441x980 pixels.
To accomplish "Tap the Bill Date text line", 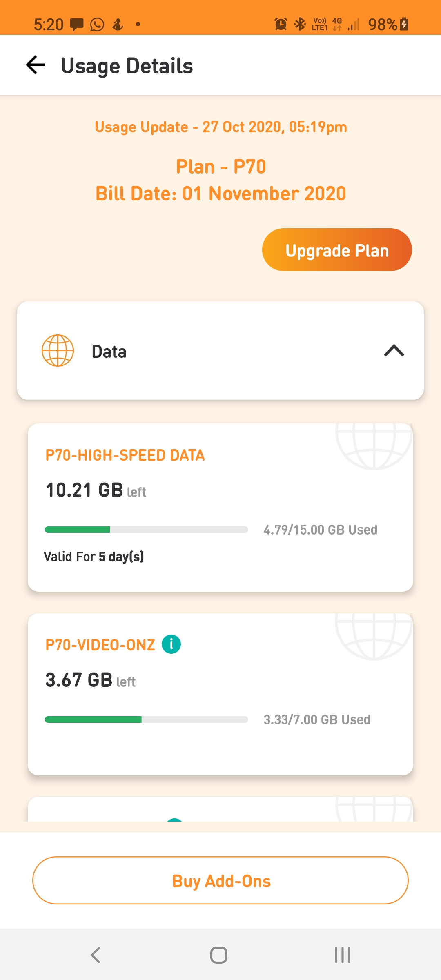I will 220,194.
